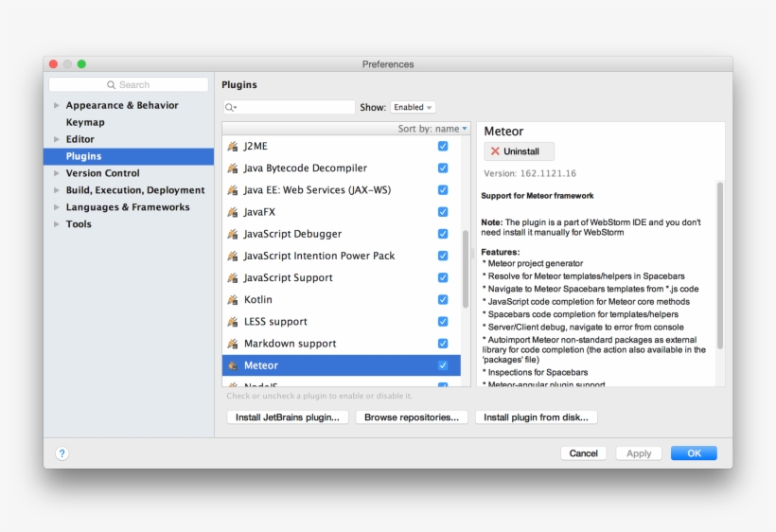Disable the J2ME plugin checkbox
This screenshot has height=532, width=776.
443,146
